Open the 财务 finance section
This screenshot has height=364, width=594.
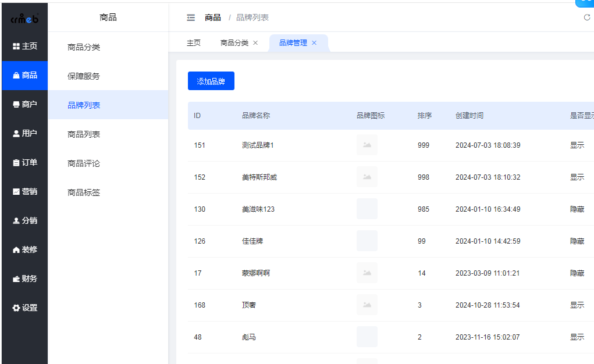coord(24,279)
